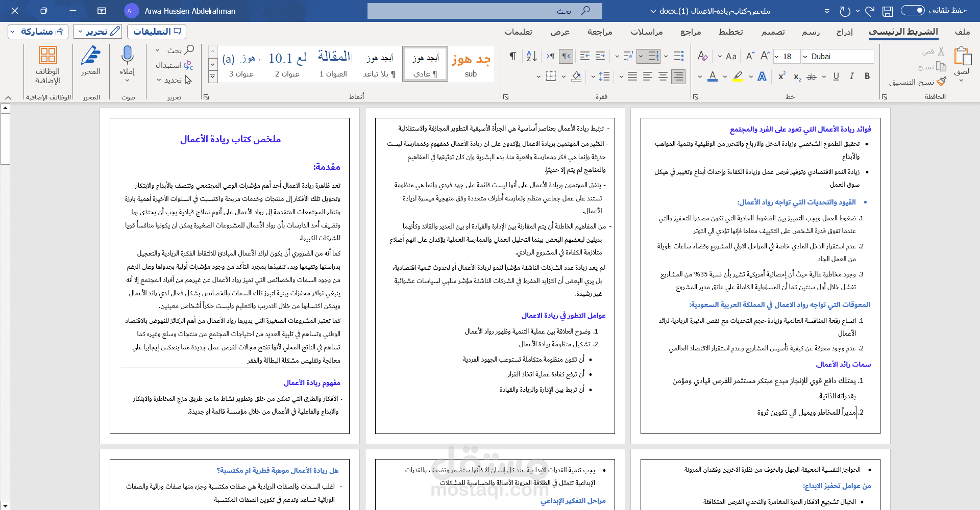Toggle Underline formatting

[x=836, y=76]
